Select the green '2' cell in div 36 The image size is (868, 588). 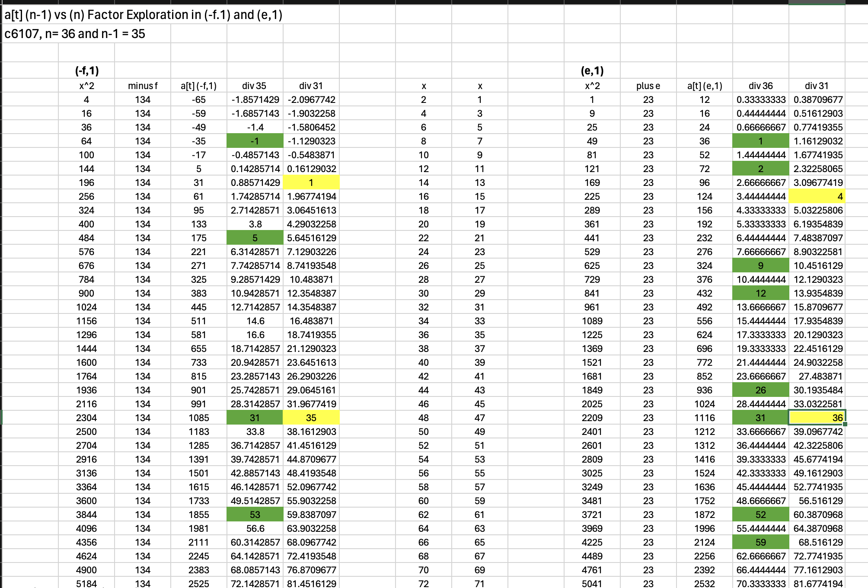(x=761, y=169)
